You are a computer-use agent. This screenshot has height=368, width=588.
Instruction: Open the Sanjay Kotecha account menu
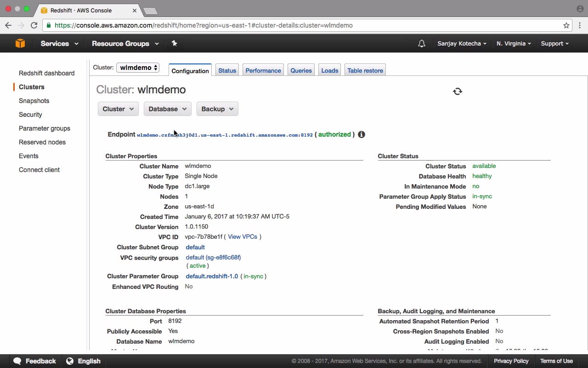pos(462,43)
